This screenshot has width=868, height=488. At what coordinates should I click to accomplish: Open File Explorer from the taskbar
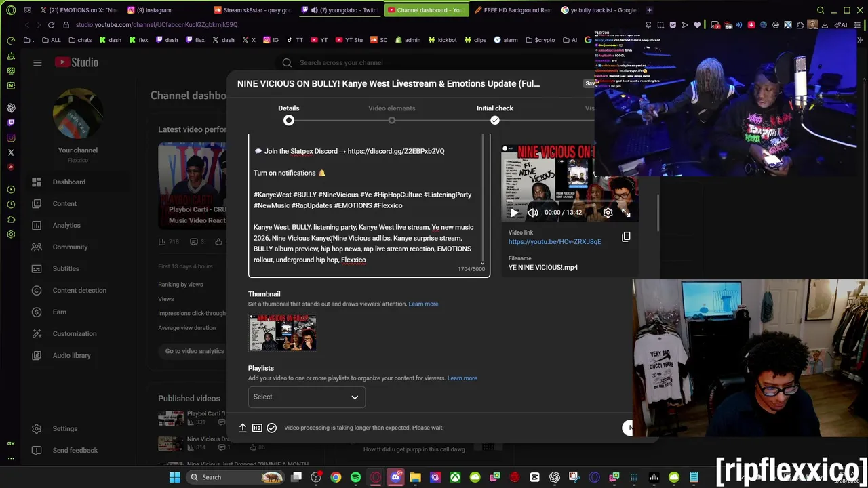[x=415, y=477]
